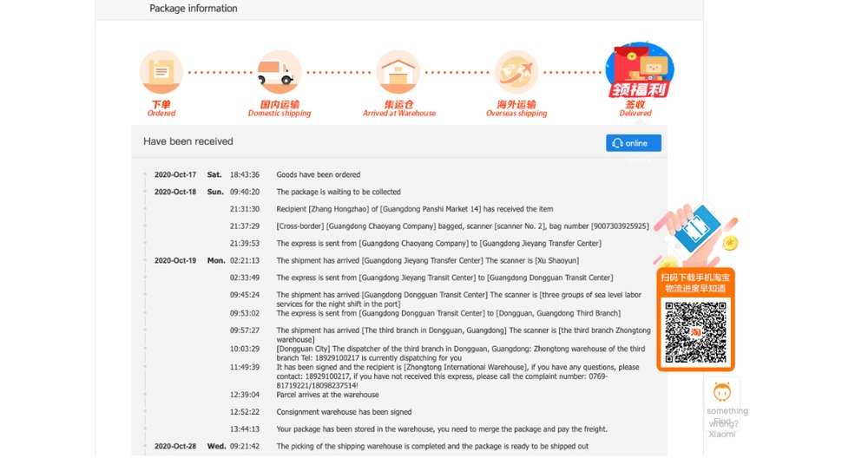
Task: Click 'Consignment warehouse has been signed' entry
Action: 344,412
